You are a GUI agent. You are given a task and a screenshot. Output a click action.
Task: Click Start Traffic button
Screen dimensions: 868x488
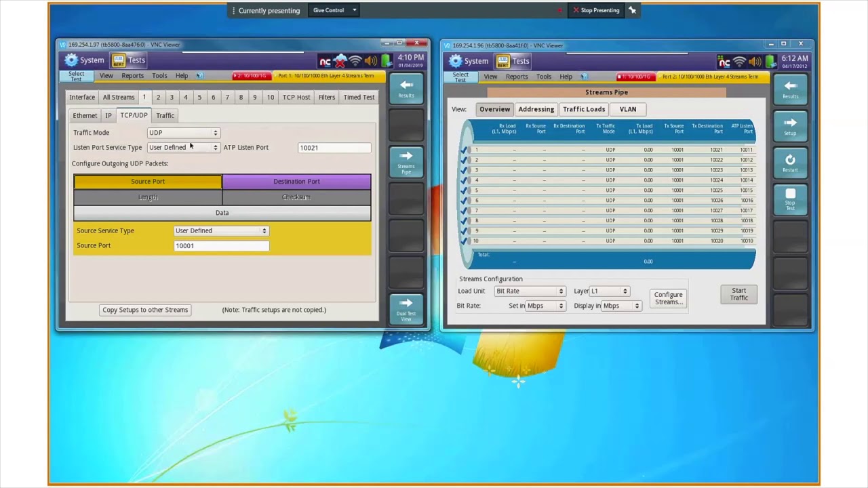(738, 294)
